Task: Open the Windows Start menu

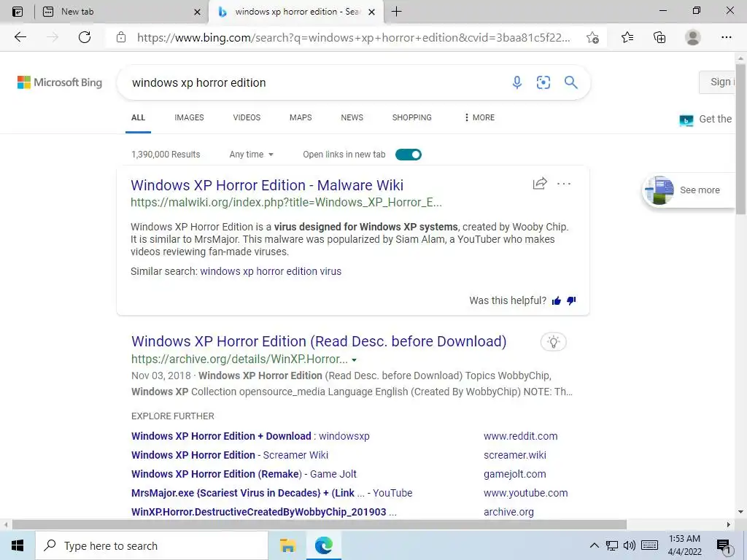Action: coord(18,545)
